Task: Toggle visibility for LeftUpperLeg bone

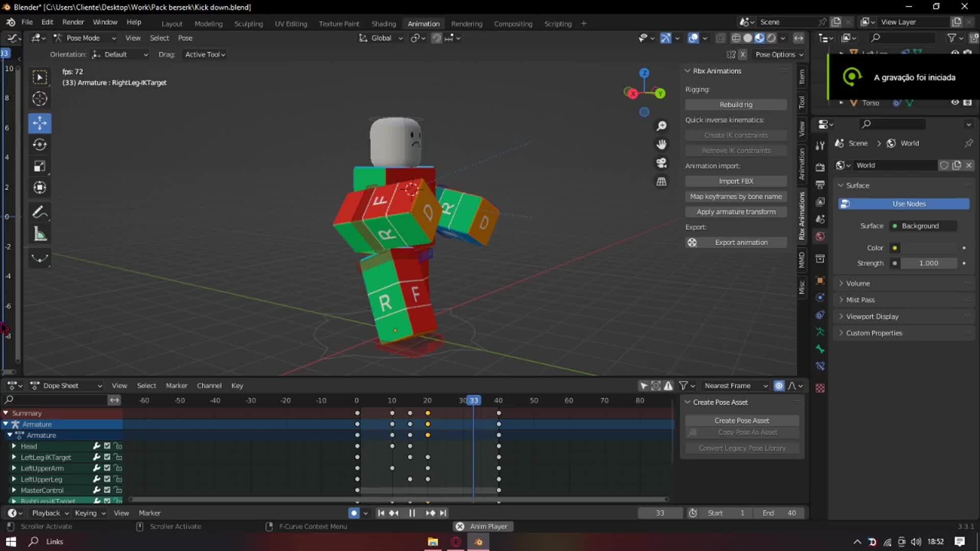Action: [x=107, y=479]
